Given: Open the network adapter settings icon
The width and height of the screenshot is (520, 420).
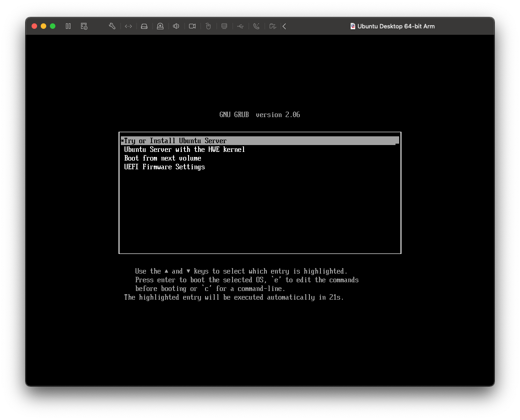Looking at the screenshot, I should pyautogui.click(x=128, y=26).
